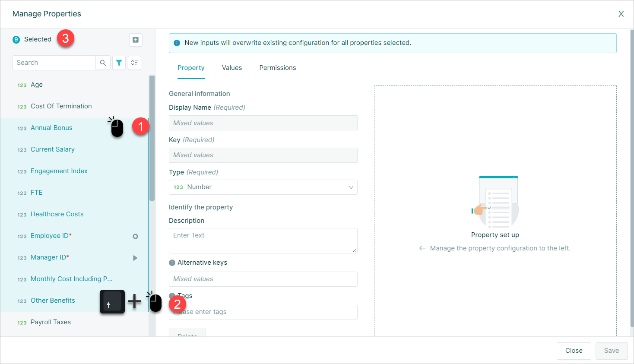
Task: Click the circle icon beside Employee ID
Action: point(135,236)
